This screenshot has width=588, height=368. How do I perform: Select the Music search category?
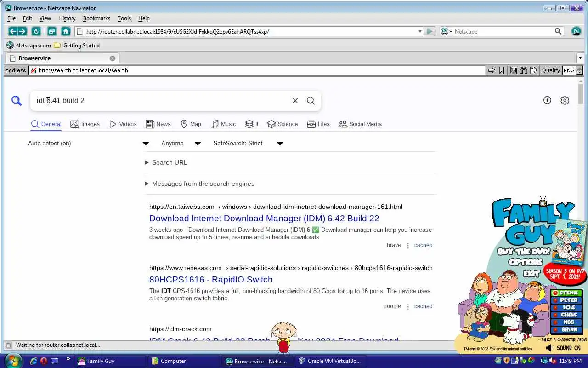point(223,124)
